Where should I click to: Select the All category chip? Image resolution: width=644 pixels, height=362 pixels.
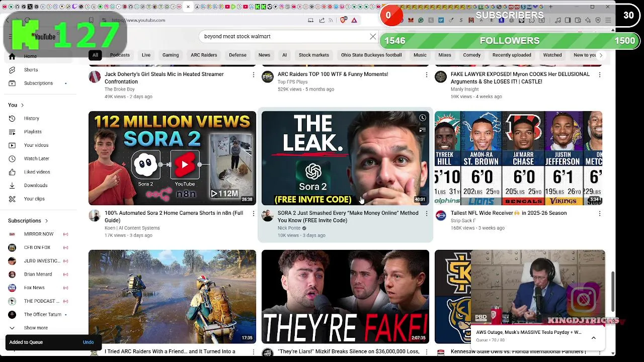(x=95, y=55)
